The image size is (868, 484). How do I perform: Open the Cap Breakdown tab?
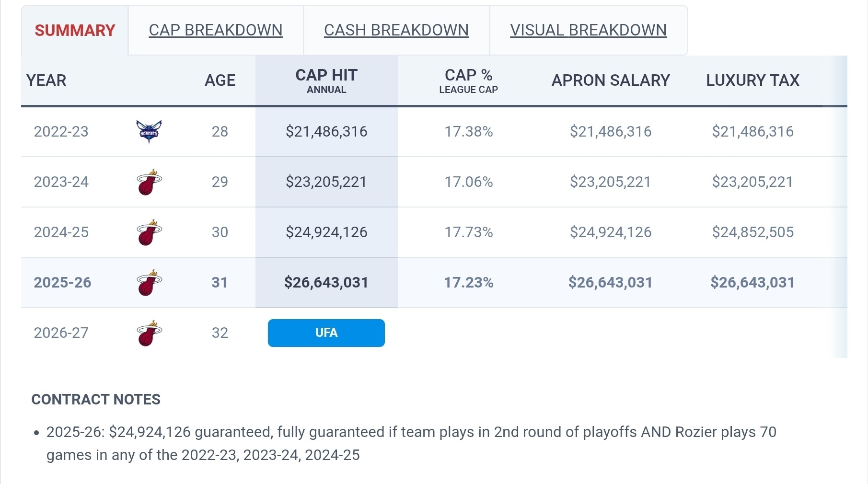216,30
